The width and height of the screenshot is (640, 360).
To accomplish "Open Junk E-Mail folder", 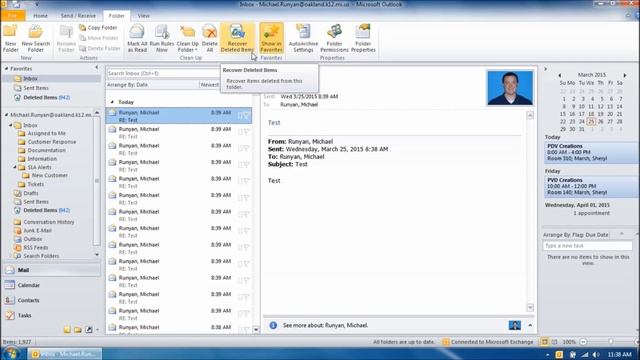I will (x=37, y=231).
